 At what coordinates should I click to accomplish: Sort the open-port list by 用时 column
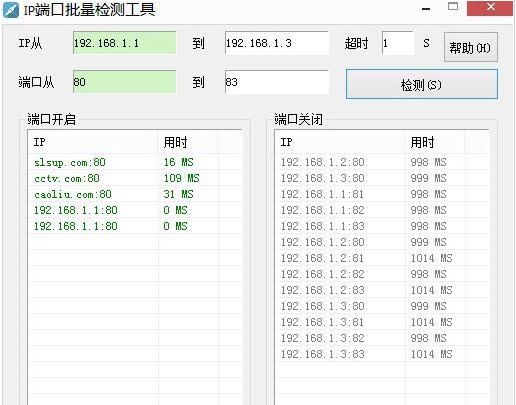tap(188, 142)
